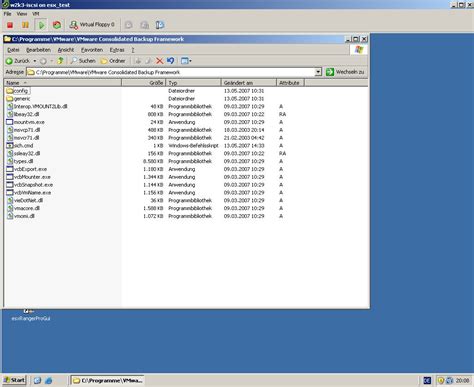Open the ? help menu
The height and width of the screenshot is (387, 474).
click(x=133, y=50)
